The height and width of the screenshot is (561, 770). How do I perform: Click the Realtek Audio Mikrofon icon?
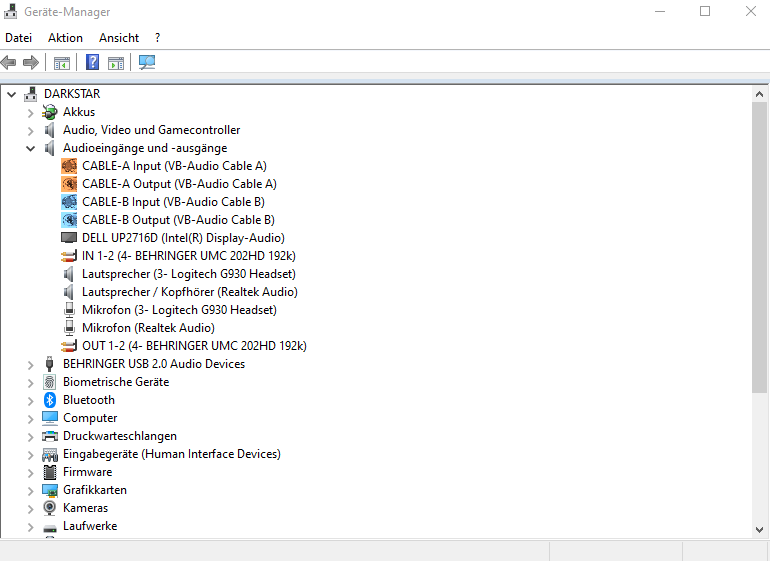[x=69, y=328]
